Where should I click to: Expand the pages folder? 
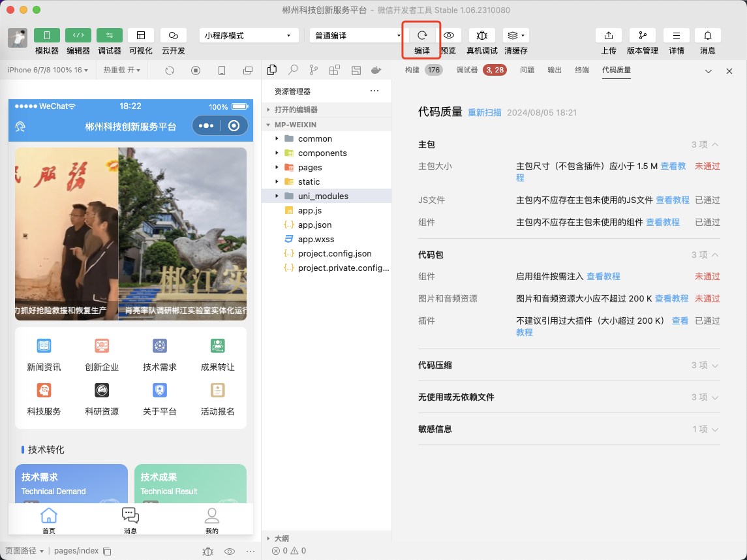coord(327,167)
